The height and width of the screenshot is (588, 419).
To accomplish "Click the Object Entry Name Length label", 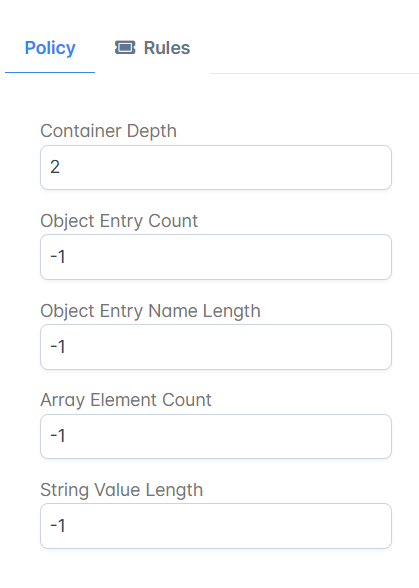I will [x=150, y=311].
